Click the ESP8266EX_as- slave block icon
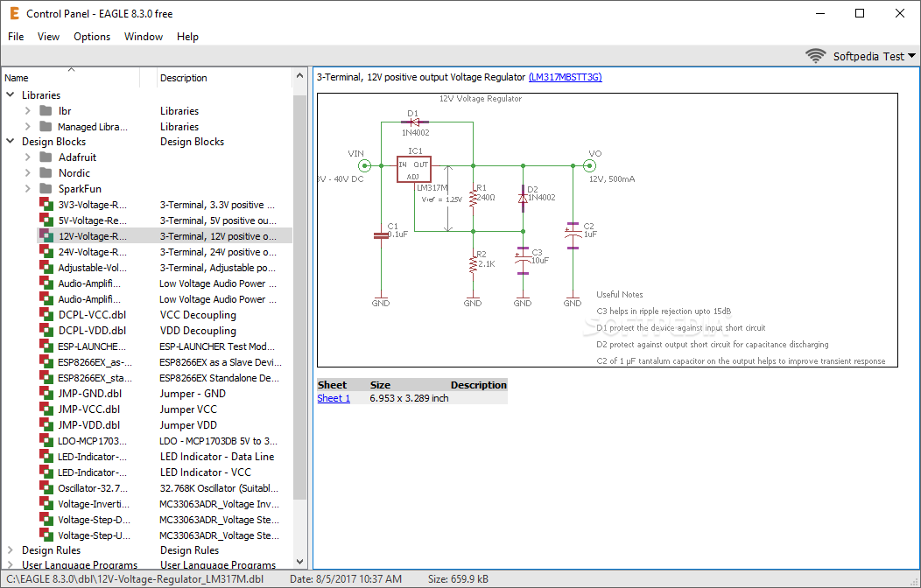This screenshot has width=921, height=588. pyautogui.click(x=46, y=361)
